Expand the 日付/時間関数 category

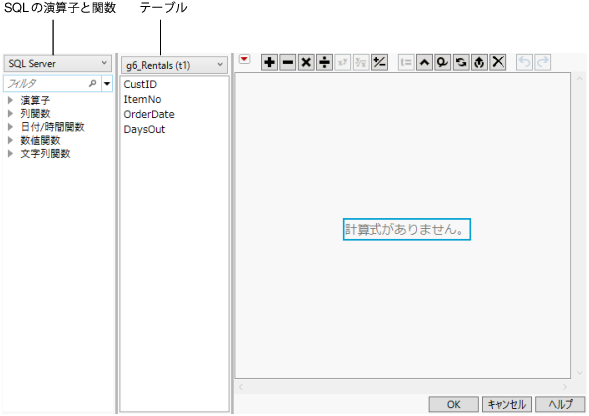point(11,127)
